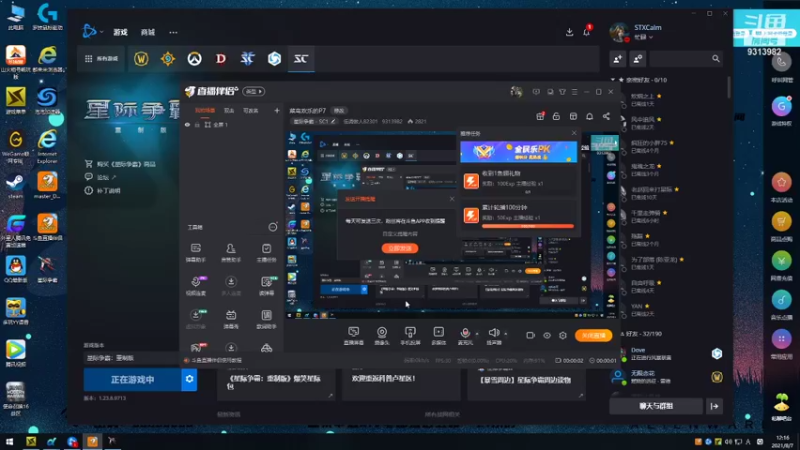
Task: Toggle the recording camera icon near stop button
Action: point(530,335)
